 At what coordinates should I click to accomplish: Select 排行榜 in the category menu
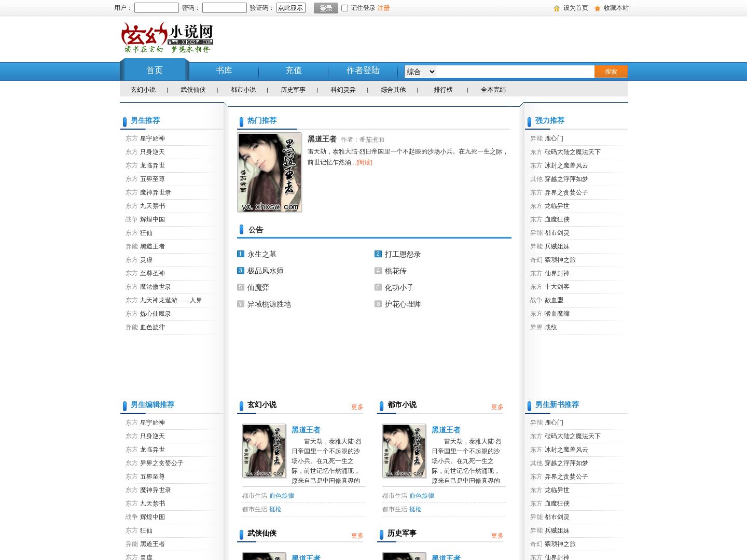[x=444, y=90]
